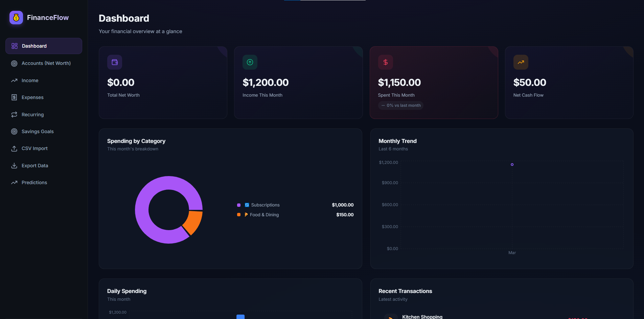Click the purple Subscriptions donut segment
Viewport: 644px width, 319px height.
[142, 210]
